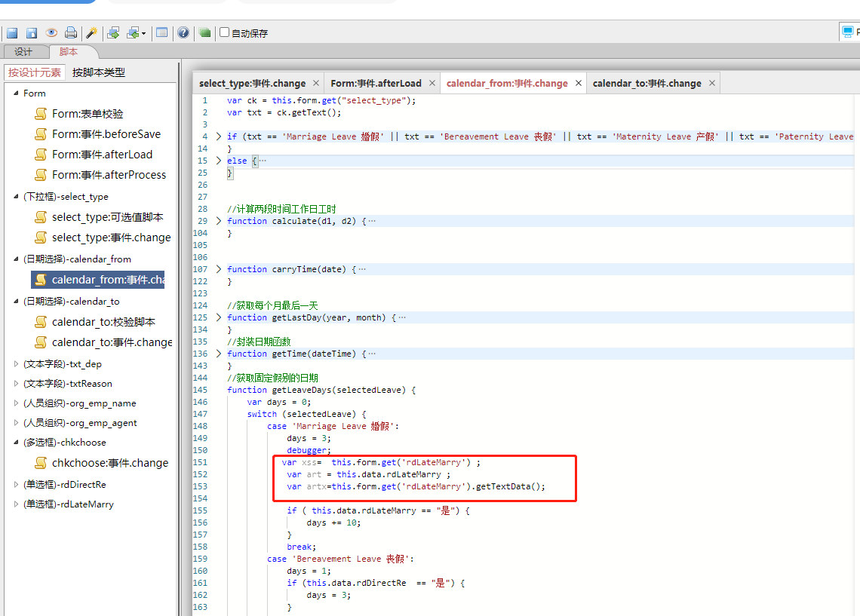860x616 pixels.
Task: Enable the 自动保存 checkbox
Action: coord(225,32)
